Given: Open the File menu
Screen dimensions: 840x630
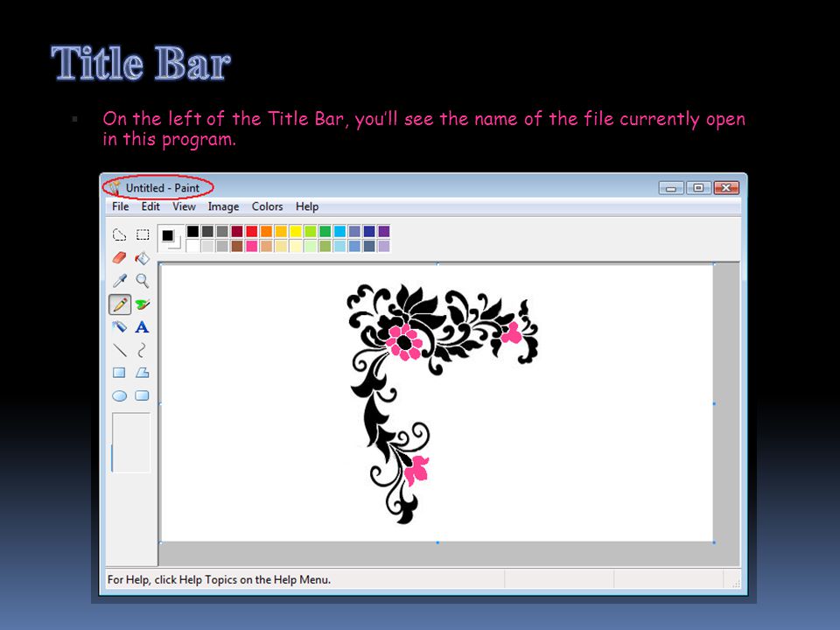Looking at the screenshot, I should tap(120, 206).
